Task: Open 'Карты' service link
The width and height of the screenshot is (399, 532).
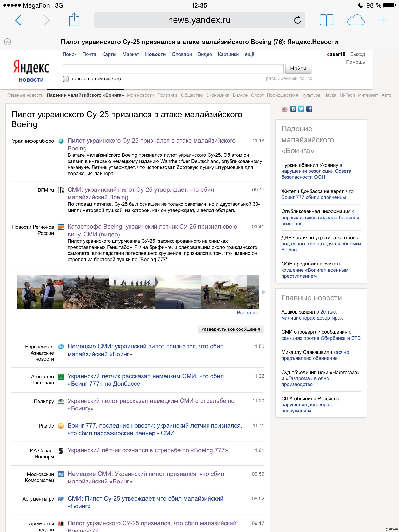Action: 109,54
